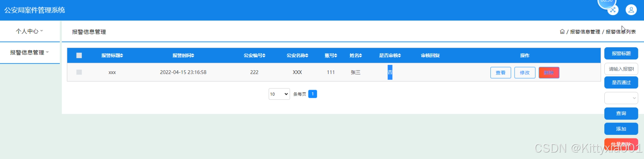Click the 查询 search button

click(621, 114)
